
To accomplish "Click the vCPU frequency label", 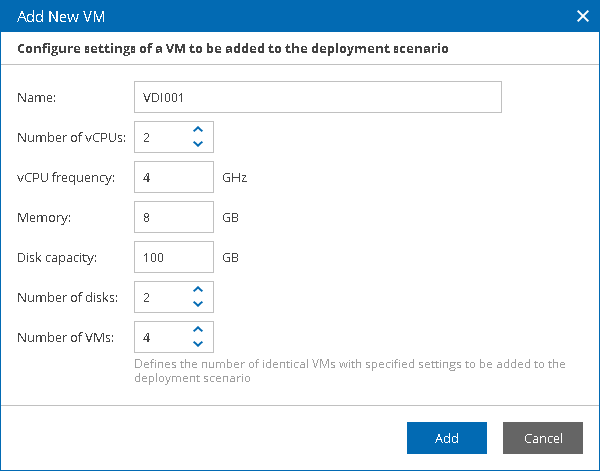I will pos(66,178).
